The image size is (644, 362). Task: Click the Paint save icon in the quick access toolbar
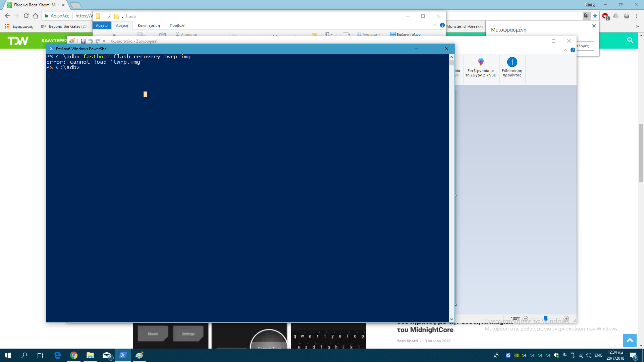pos(83,41)
